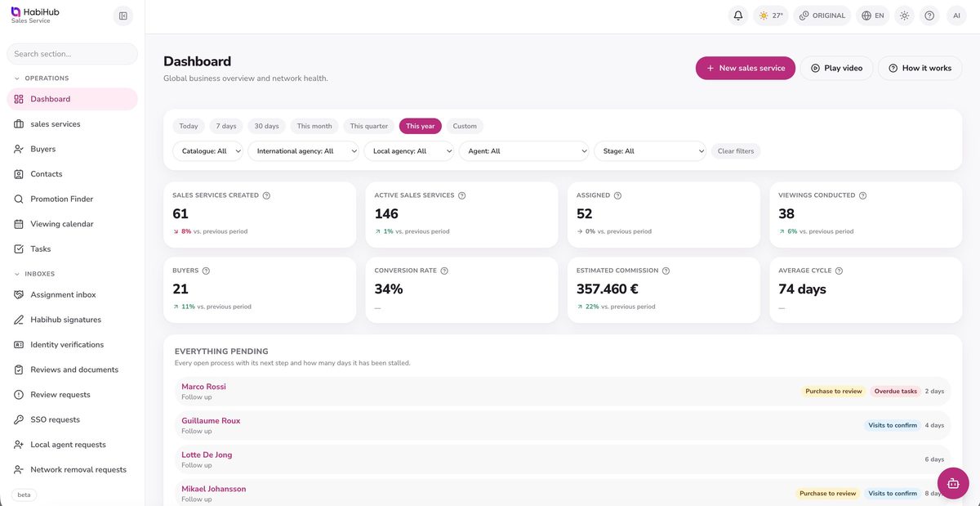Go to Buyers page

click(x=72, y=149)
